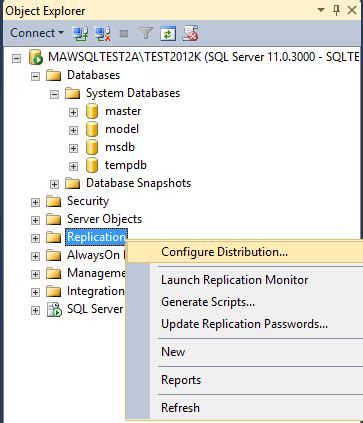Open the Object Explorer window position dropdown arrow
Image resolution: width=363 pixels, height=423 pixels.
pos(321,10)
